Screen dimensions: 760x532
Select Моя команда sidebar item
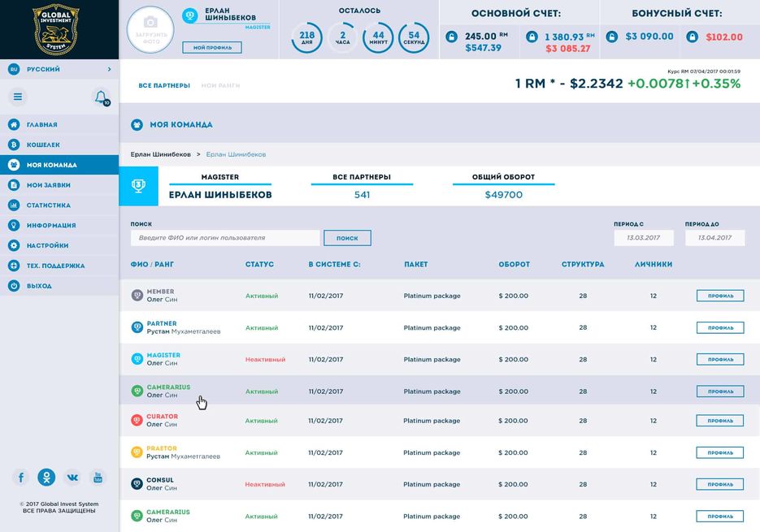59,165
